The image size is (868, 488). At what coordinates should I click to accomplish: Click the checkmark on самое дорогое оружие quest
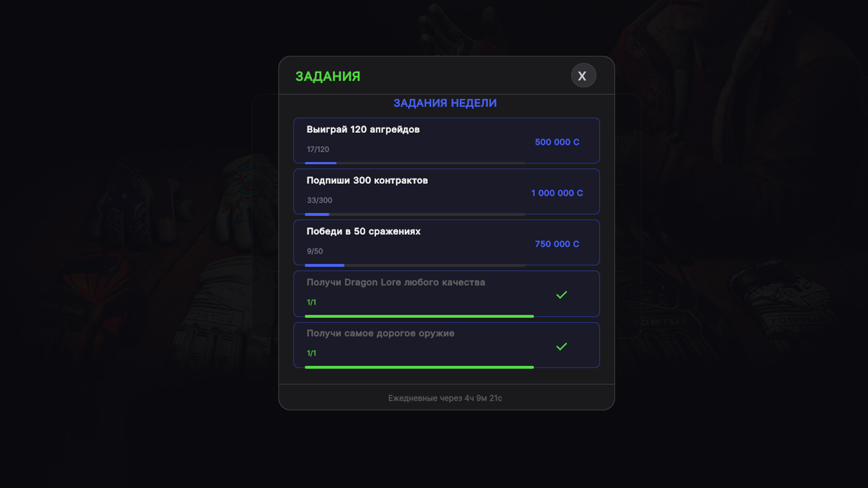click(562, 346)
